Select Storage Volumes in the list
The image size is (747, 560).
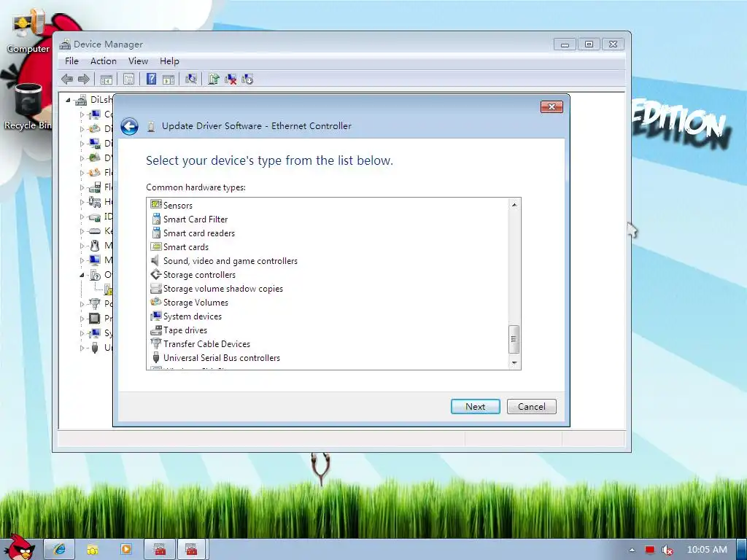pos(196,303)
